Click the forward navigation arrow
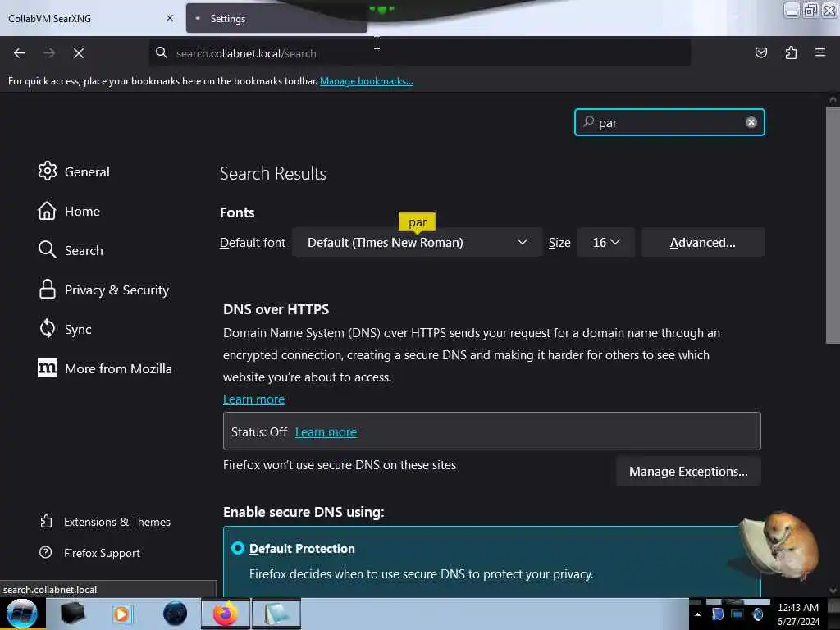 (48, 53)
